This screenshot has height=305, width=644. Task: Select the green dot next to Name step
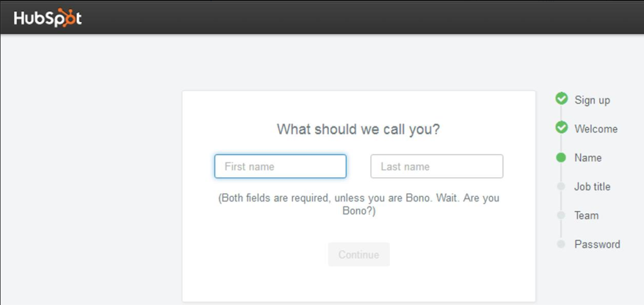561,158
